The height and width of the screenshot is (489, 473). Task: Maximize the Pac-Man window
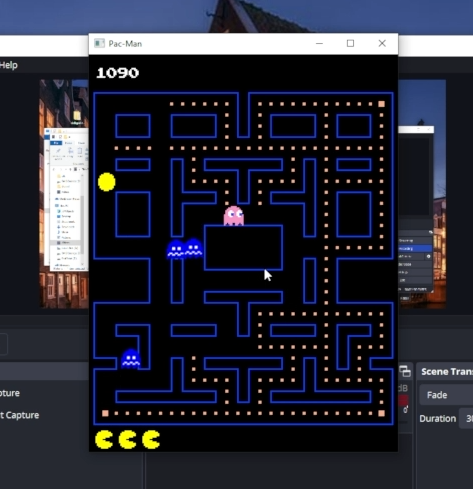tap(350, 43)
